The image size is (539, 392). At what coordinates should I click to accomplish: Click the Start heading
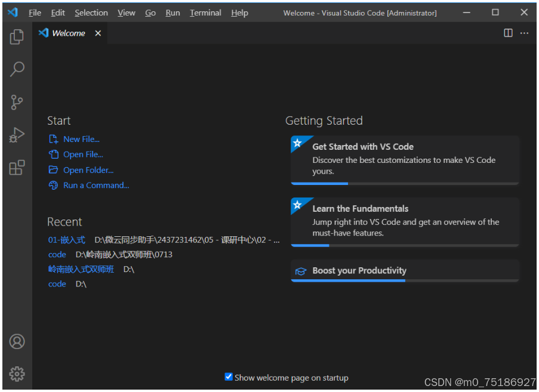pos(58,121)
